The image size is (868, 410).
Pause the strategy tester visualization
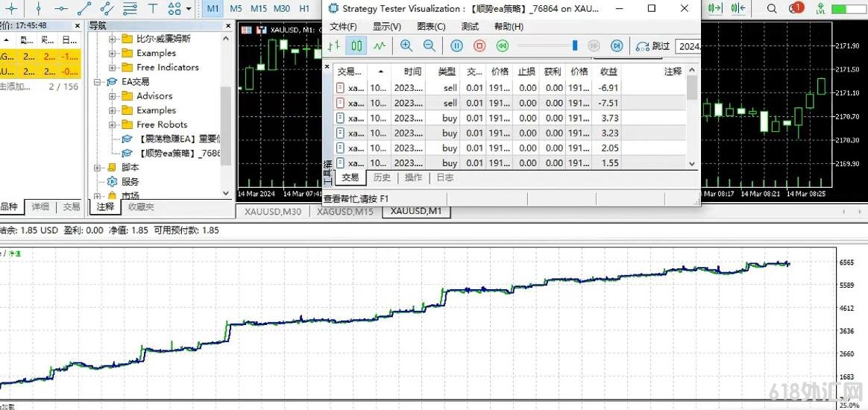click(x=456, y=45)
